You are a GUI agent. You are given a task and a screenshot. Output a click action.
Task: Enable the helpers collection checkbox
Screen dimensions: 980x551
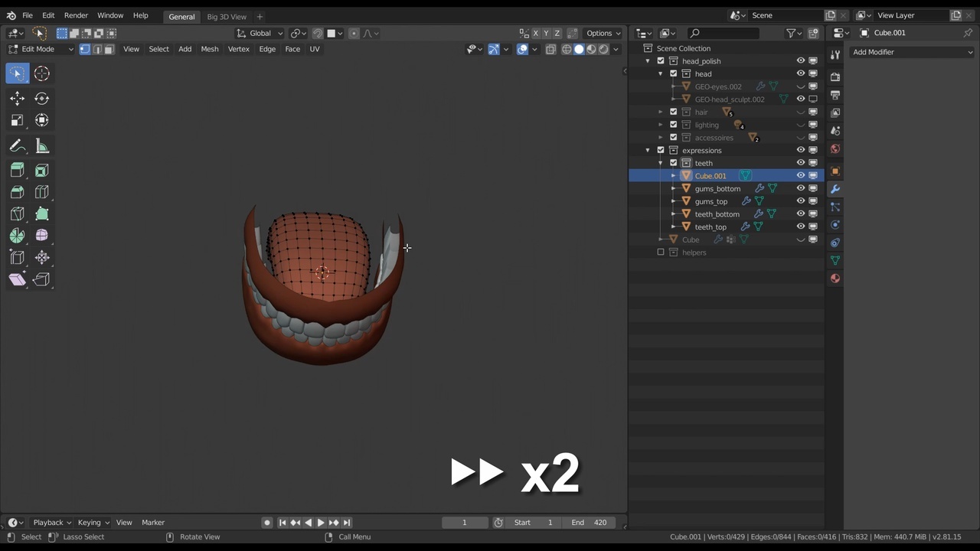click(661, 253)
